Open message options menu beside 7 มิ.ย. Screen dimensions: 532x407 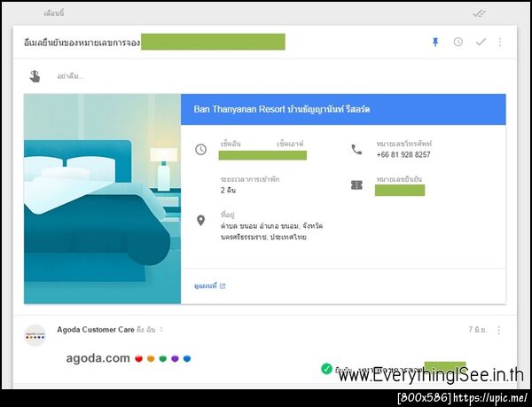click(498, 330)
